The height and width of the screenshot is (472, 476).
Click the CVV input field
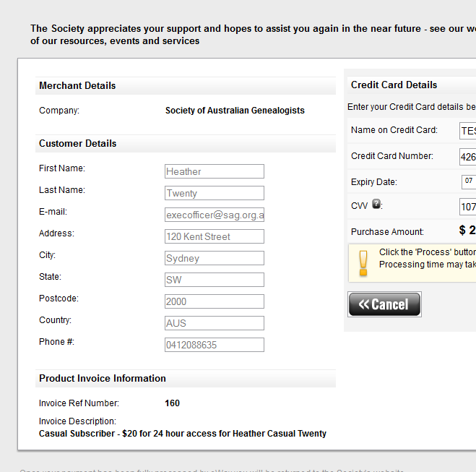click(468, 207)
